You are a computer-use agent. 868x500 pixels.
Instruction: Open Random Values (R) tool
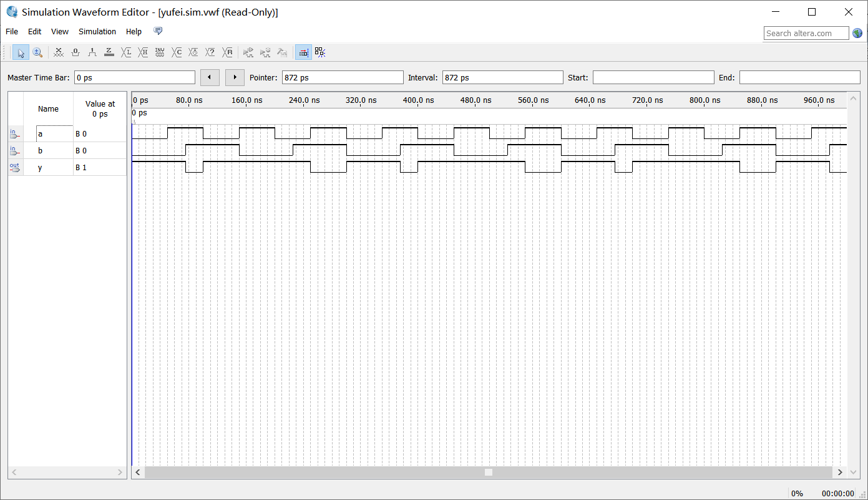227,52
